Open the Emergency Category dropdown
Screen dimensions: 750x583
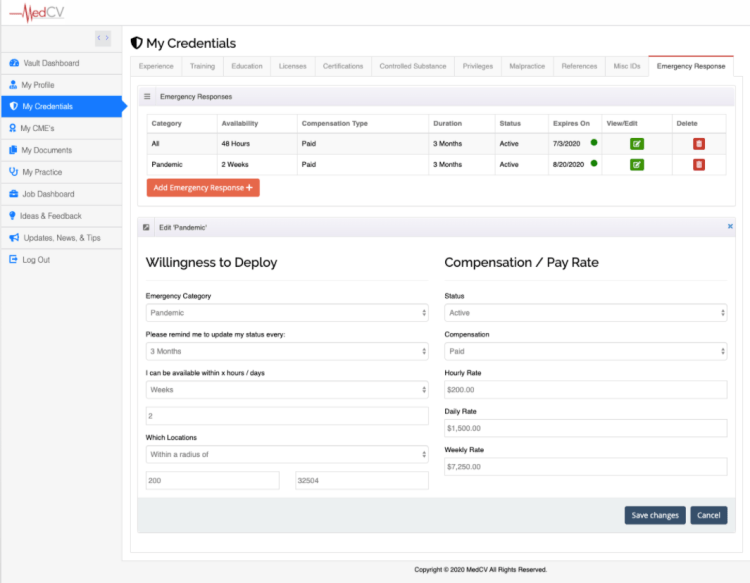[x=287, y=313]
